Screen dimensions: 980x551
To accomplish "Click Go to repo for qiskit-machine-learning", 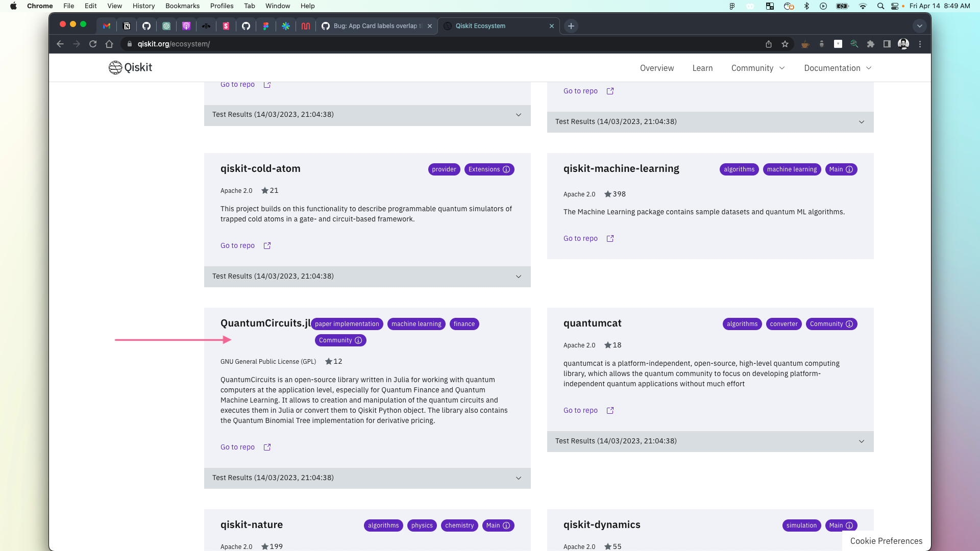I will [x=580, y=238].
